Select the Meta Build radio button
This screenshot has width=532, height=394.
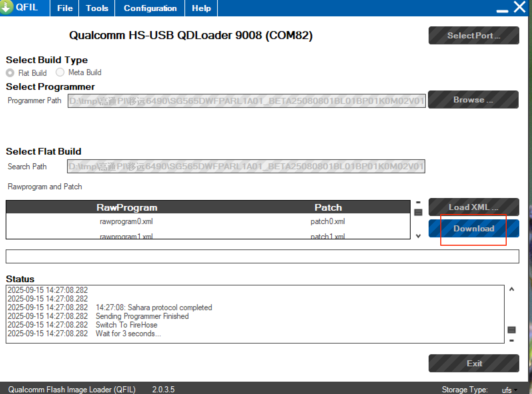click(60, 72)
